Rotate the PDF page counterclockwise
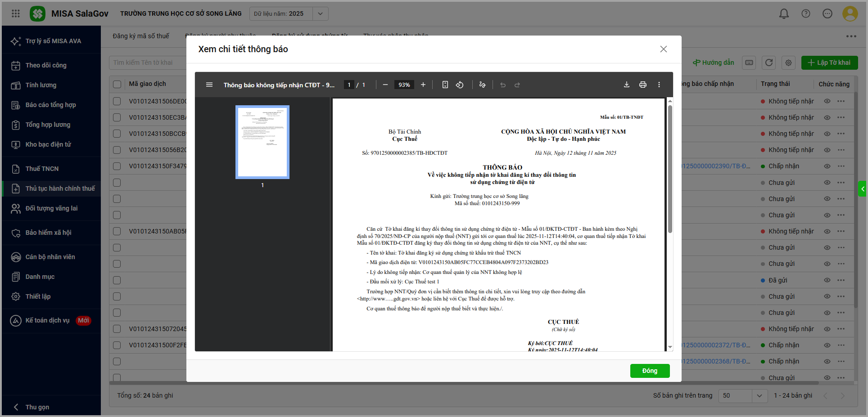This screenshot has width=868, height=417. 459,85
